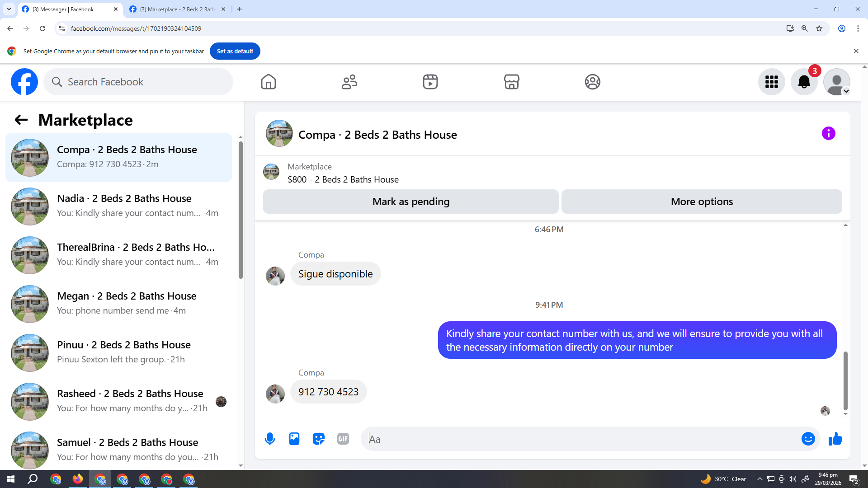Screen dimensions: 868x488
Task: Click More options button
Action: (702, 202)
